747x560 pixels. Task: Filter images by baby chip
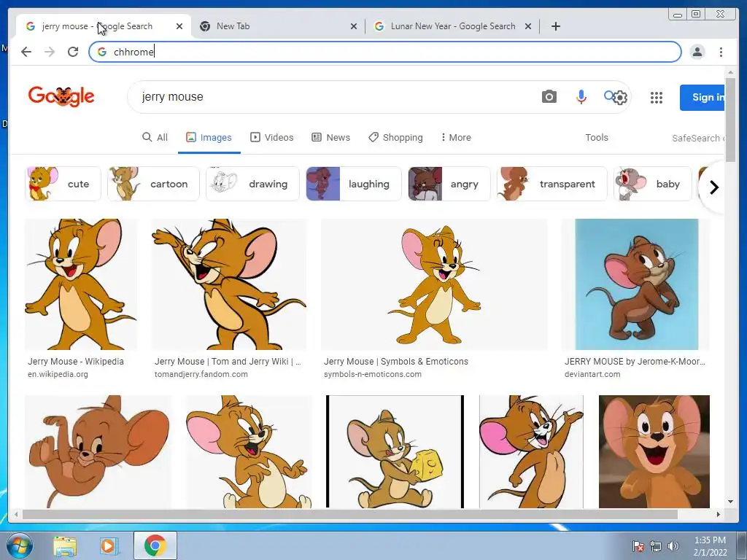[x=652, y=184]
